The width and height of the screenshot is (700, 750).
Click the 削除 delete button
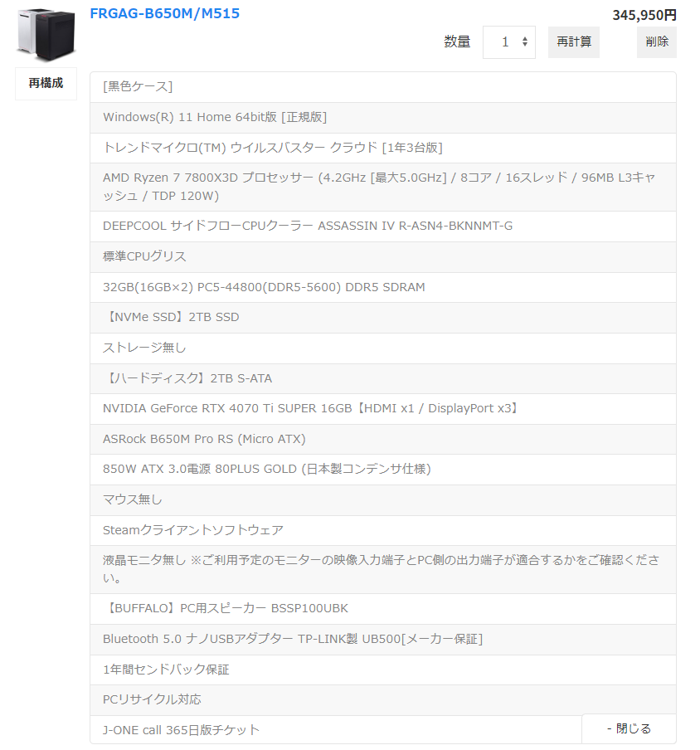(657, 42)
